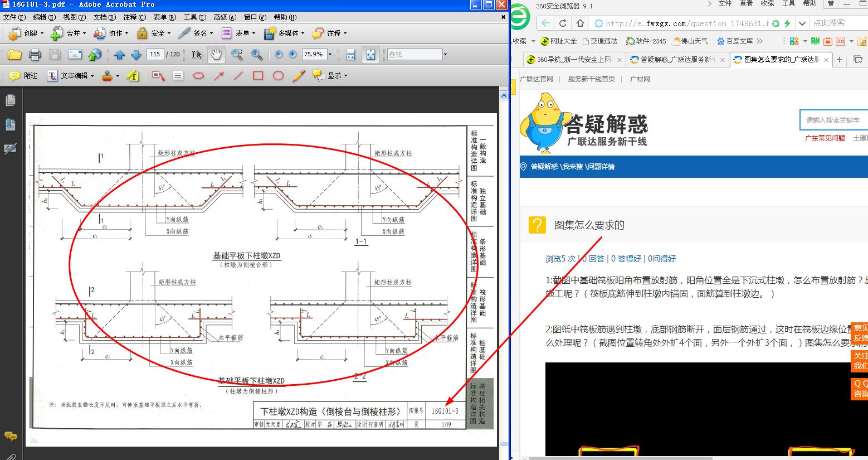Select the Rectangle drawing tool

(x=258, y=76)
